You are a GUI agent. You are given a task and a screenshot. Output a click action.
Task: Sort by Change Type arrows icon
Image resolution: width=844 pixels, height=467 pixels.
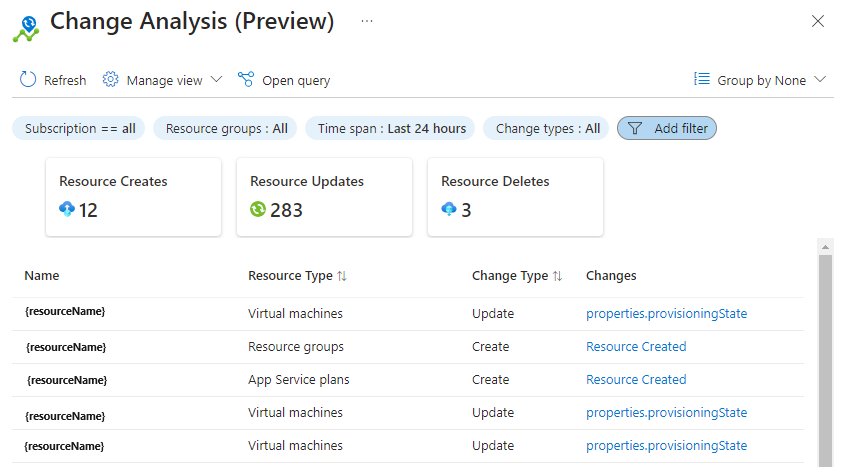pos(557,276)
